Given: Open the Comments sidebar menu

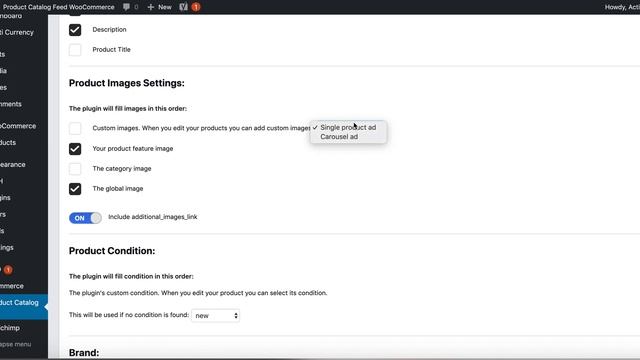Looking at the screenshot, I should click(x=11, y=104).
